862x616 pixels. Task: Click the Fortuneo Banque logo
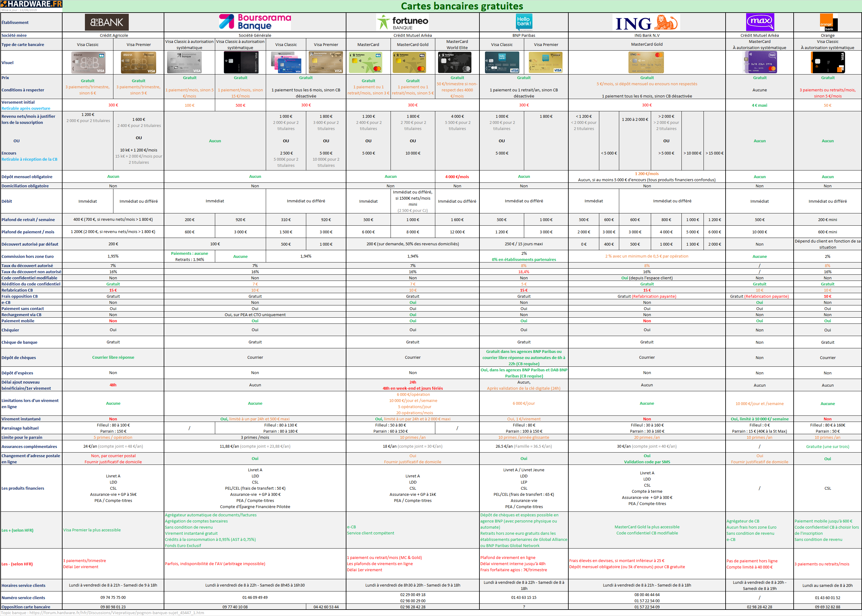[402, 22]
